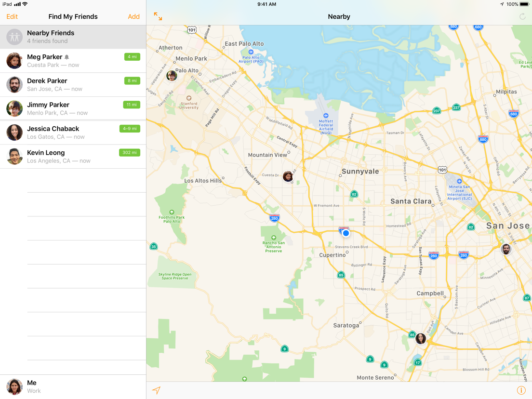Open the map info button
The height and width of the screenshot is (399, 532).
point(521,390)
